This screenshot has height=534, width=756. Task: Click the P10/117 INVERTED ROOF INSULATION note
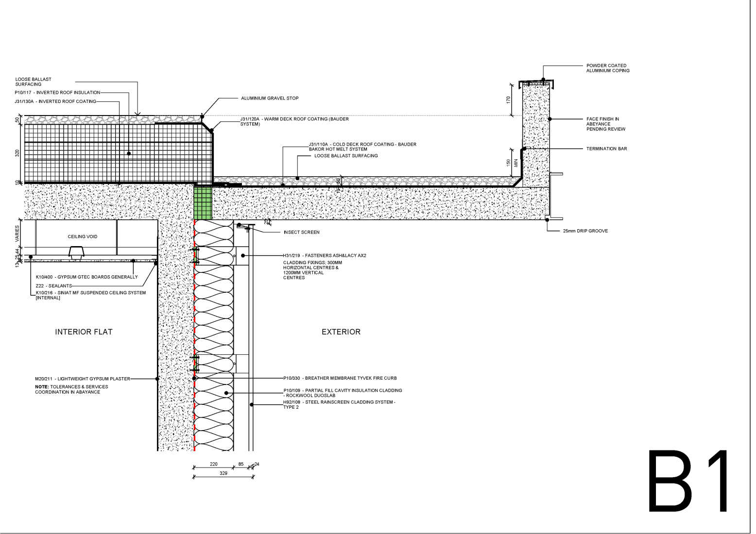click(57, 92)
